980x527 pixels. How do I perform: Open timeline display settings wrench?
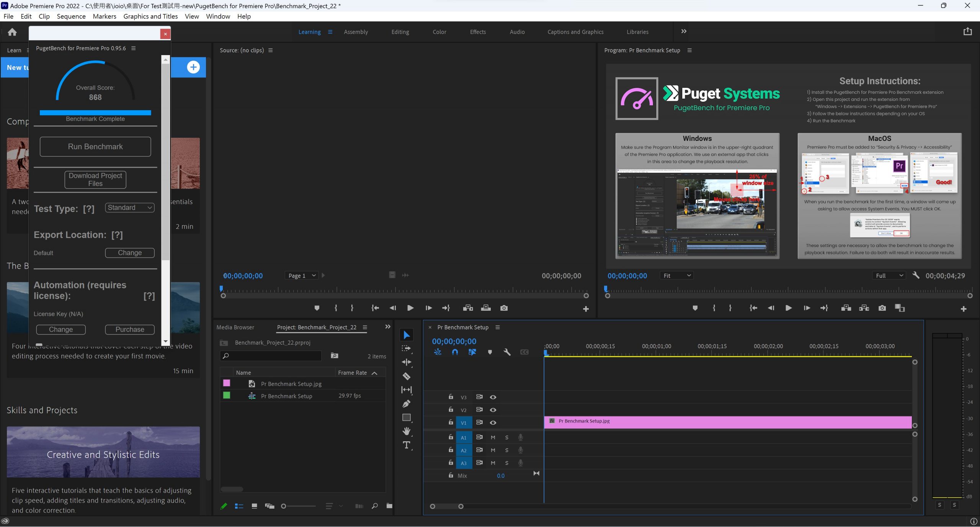click(x=507, y=352)
